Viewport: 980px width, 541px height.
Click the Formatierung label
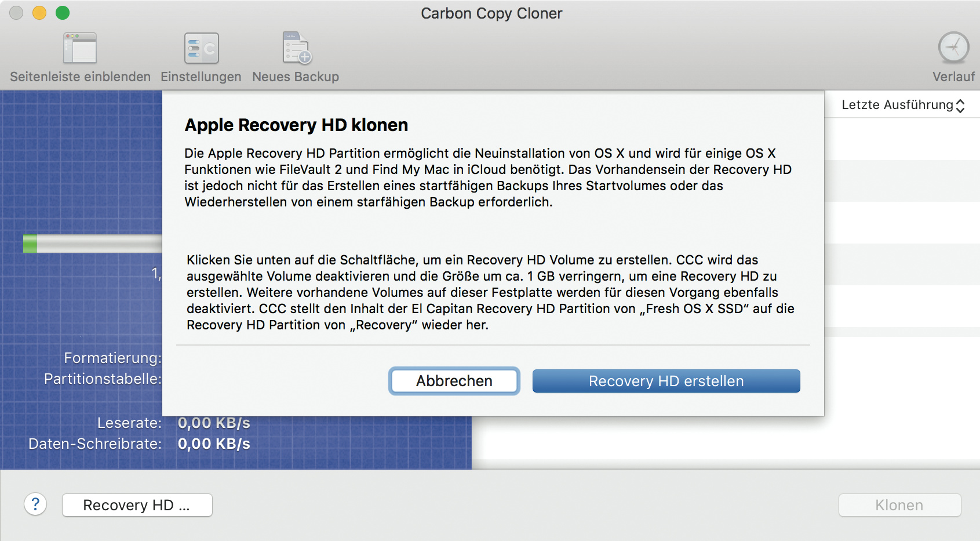tap(112, 358)
